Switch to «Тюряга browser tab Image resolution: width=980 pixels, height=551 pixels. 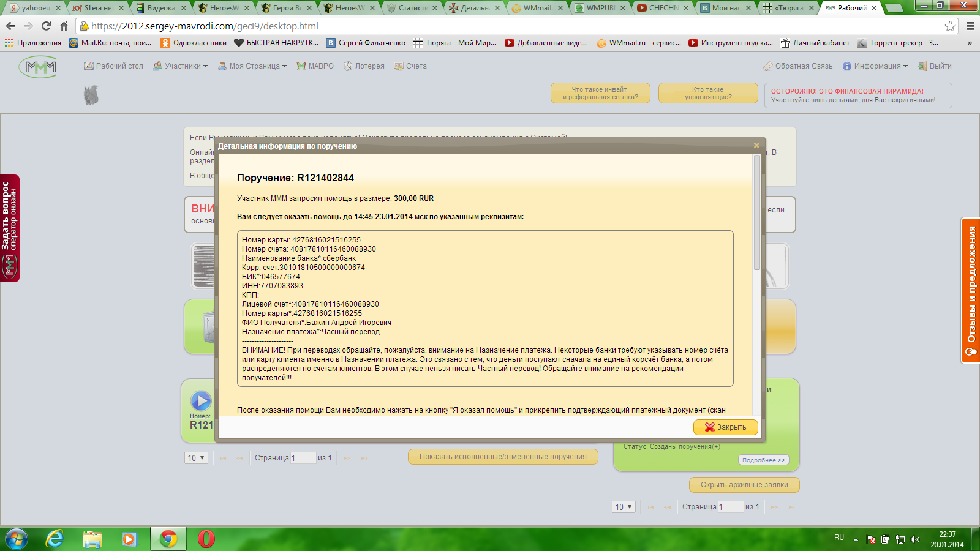pos(789,8)
